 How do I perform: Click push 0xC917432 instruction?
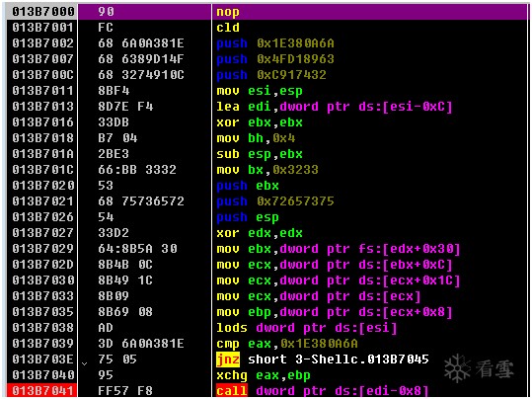[x=271, y=75]
